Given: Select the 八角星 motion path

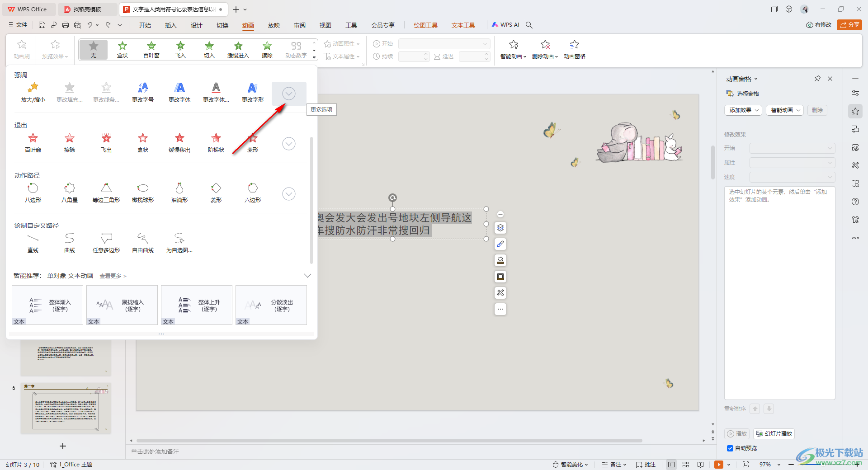Looking at the screenshot, I should click(x=70, y=193).
